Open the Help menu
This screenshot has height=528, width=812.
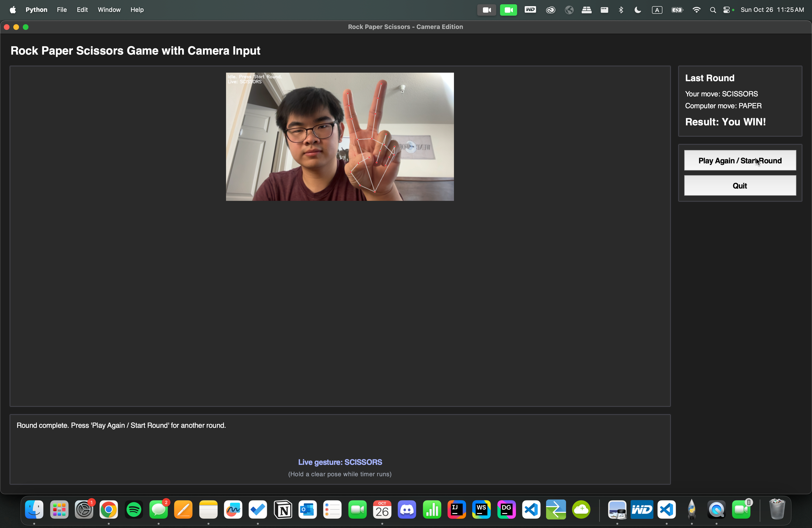137,9
